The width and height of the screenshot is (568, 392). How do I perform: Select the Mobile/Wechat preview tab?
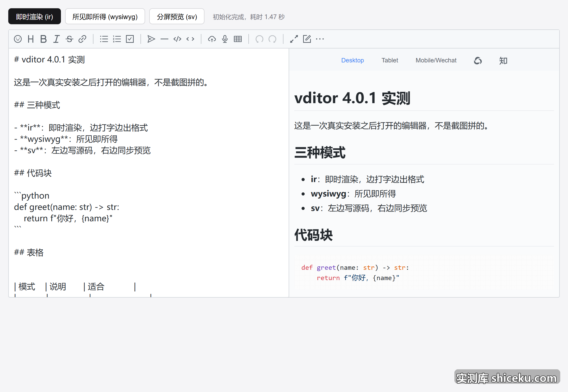tap(436, 60)
